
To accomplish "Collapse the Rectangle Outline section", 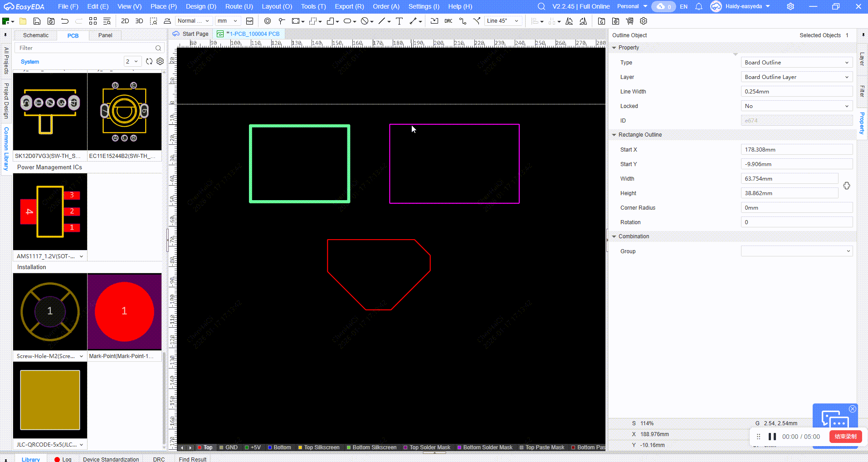I will [x=614, y=135].
